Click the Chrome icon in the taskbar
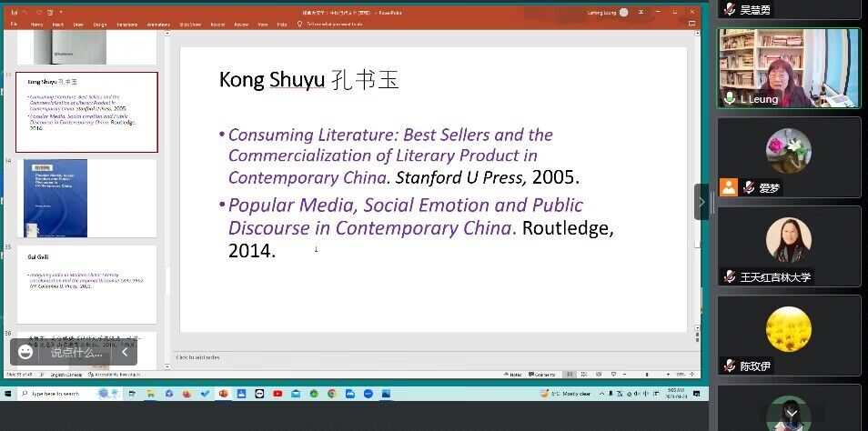 point(331,393)
